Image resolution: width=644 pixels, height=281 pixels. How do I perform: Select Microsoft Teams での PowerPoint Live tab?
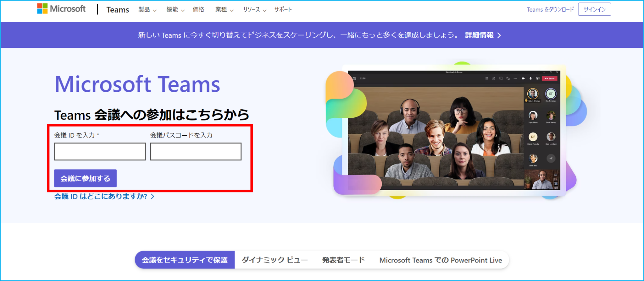coord(441,260)
